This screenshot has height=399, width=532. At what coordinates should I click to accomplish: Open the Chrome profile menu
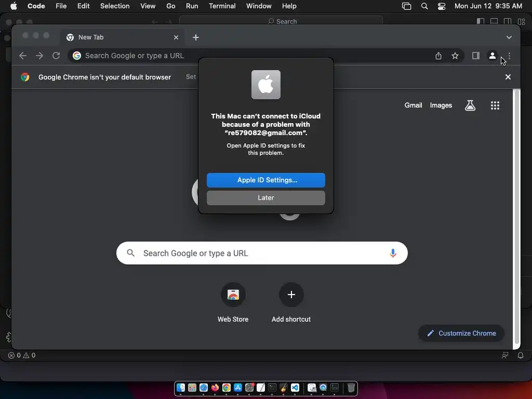493,56
